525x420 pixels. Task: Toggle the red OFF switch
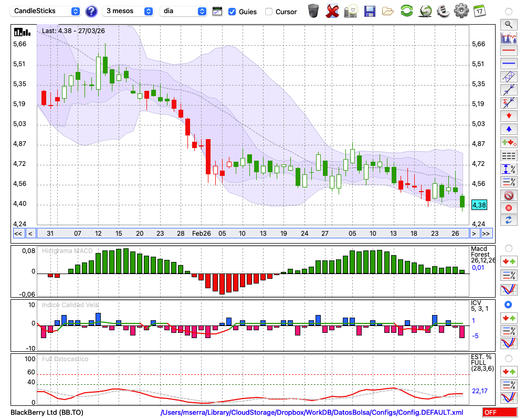[x=500, y=412]
